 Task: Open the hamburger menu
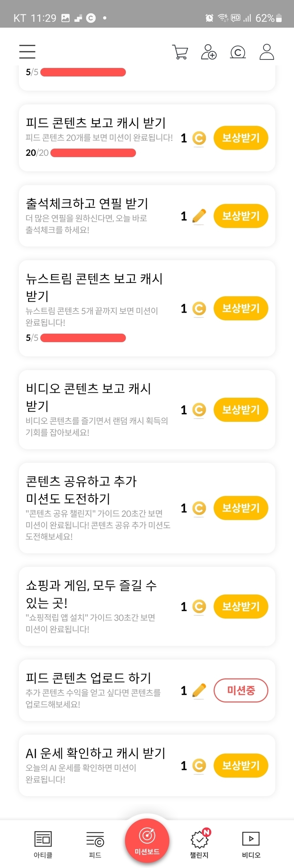click(x=27, y=52)
